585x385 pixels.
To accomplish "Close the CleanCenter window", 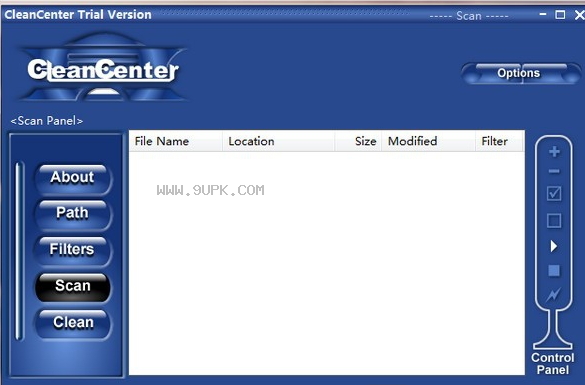I will 580,15.
